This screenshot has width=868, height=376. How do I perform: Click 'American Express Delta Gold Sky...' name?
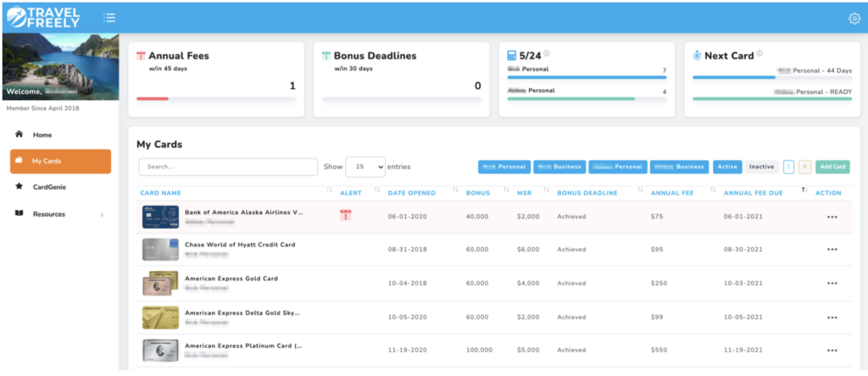pyautogui.click(x=242, y=313)
